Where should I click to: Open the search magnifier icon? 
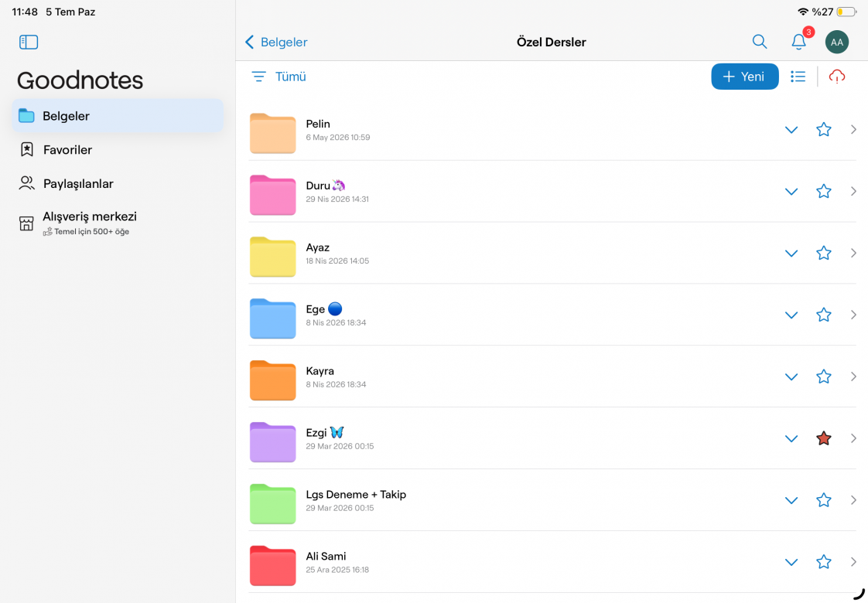click(760, 42)
